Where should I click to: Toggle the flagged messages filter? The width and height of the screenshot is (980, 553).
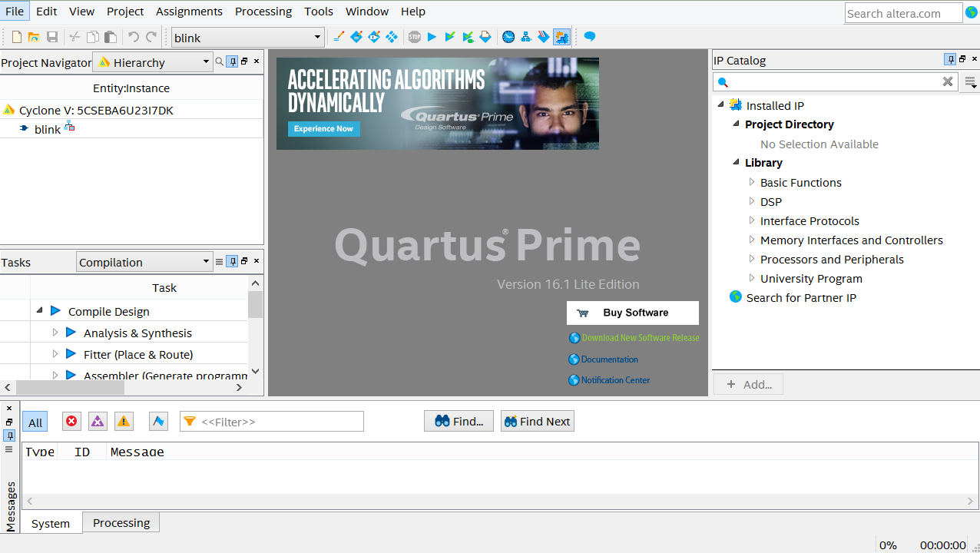(158, 421)
